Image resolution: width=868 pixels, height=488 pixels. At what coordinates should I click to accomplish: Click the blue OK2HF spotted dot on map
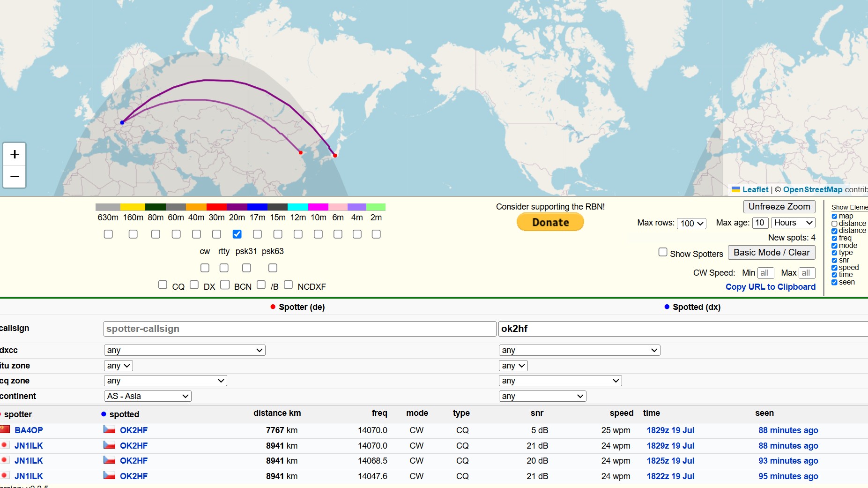[122, 122]
